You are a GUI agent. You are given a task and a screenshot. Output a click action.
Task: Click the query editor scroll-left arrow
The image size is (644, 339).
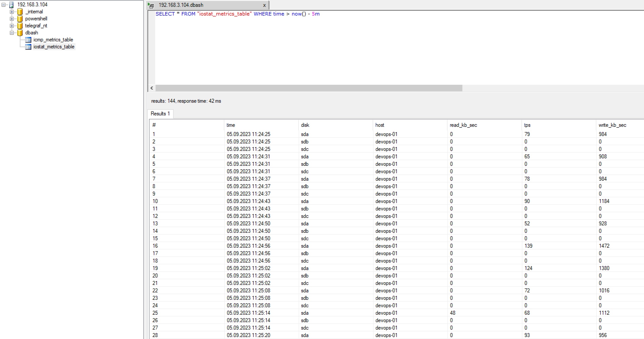(x=152, y=88)
